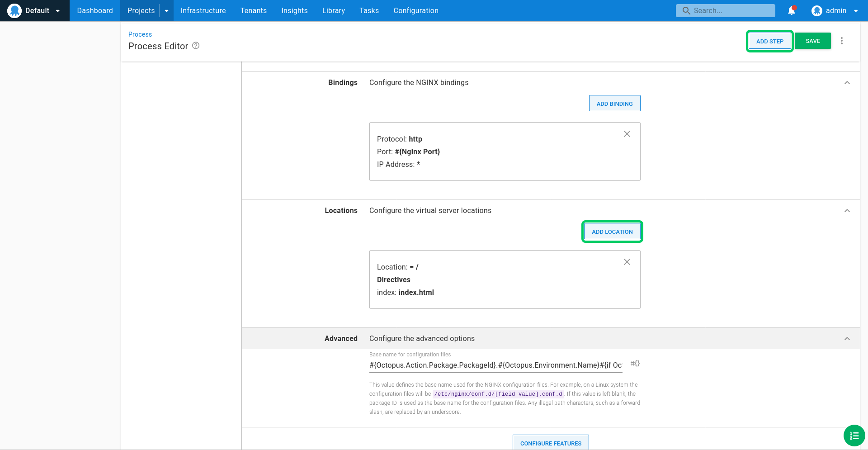Viewport: 868px width, 450px height.
Task: Select the Nginx Port binding card
Action: 505,152
